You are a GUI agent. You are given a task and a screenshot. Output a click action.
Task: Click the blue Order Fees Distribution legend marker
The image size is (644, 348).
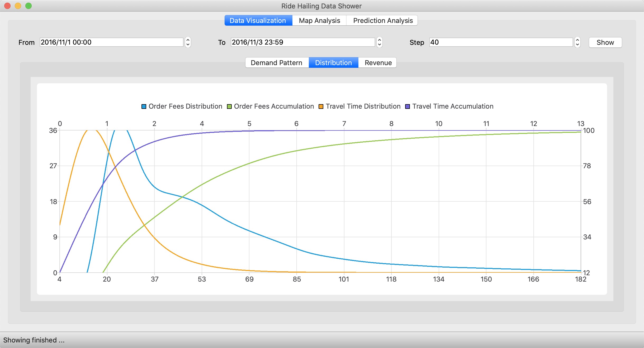click(144, 107)
